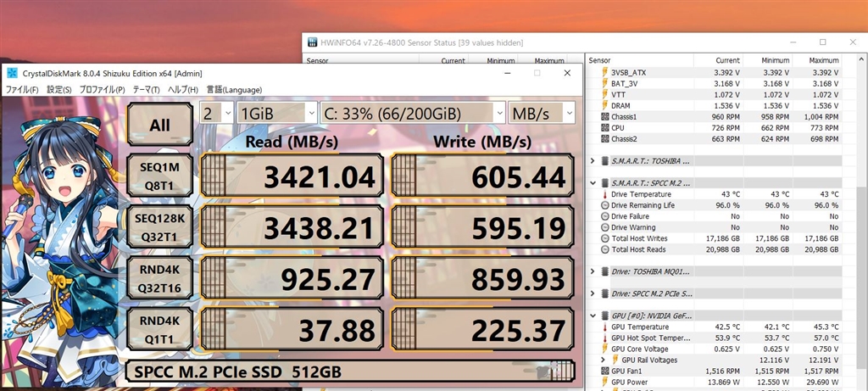868x391 pixels.
Task: Collapse GPU [#0]: NVIDIA GeF... group
Action: [x=593, y=316]
